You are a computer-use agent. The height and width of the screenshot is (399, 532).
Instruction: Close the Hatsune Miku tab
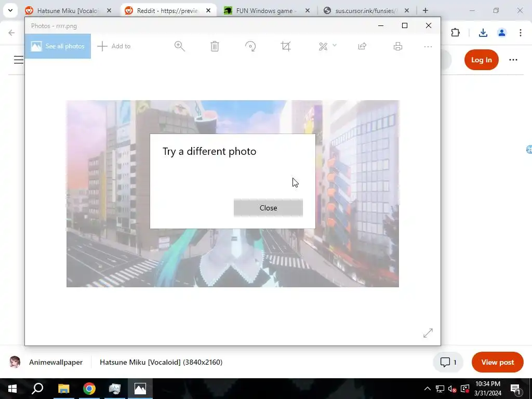(109, 10)
